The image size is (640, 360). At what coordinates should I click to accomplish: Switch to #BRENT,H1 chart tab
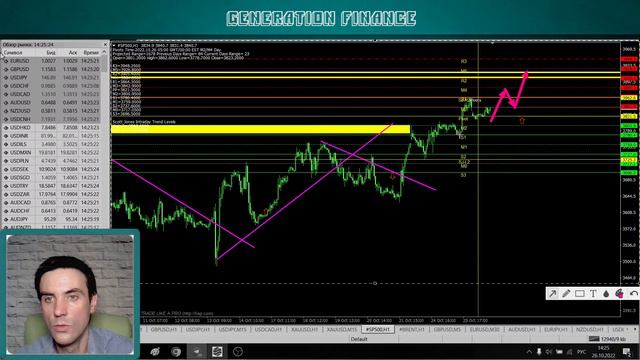tap(412, 329)
